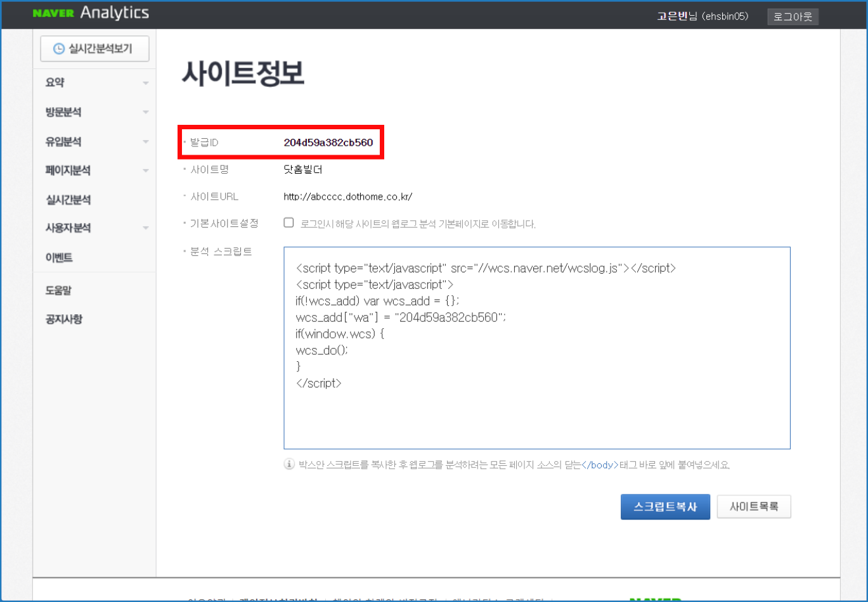Viewport: 868px width, 602px height.
Task: Open 실시간분석 in the sidebar
Action: tap(68, 200)
